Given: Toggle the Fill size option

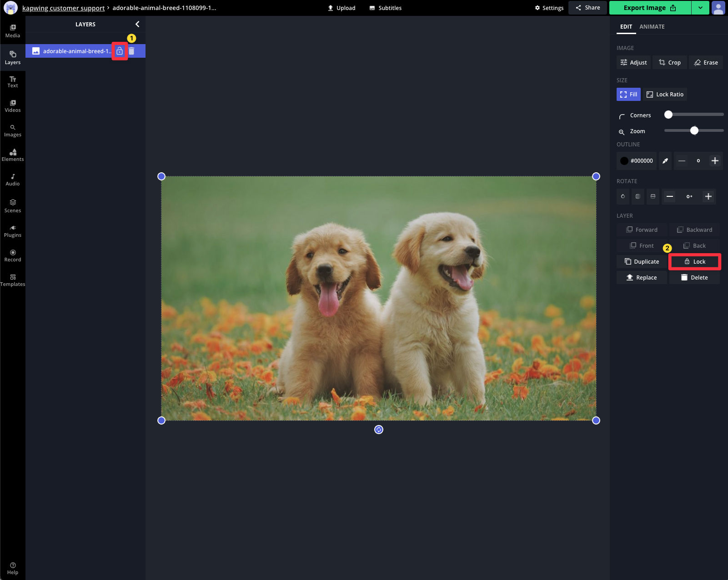Looking at the screenshot, I should [628, 95].
